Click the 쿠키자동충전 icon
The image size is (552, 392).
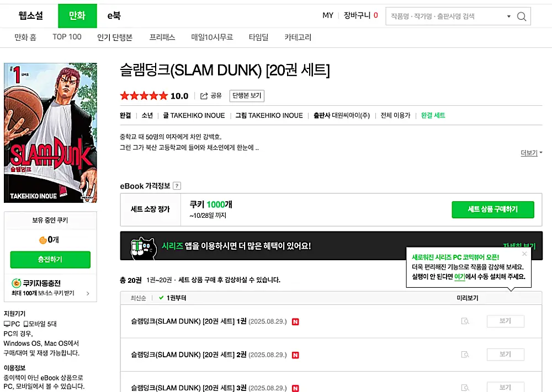click(16, 283)
